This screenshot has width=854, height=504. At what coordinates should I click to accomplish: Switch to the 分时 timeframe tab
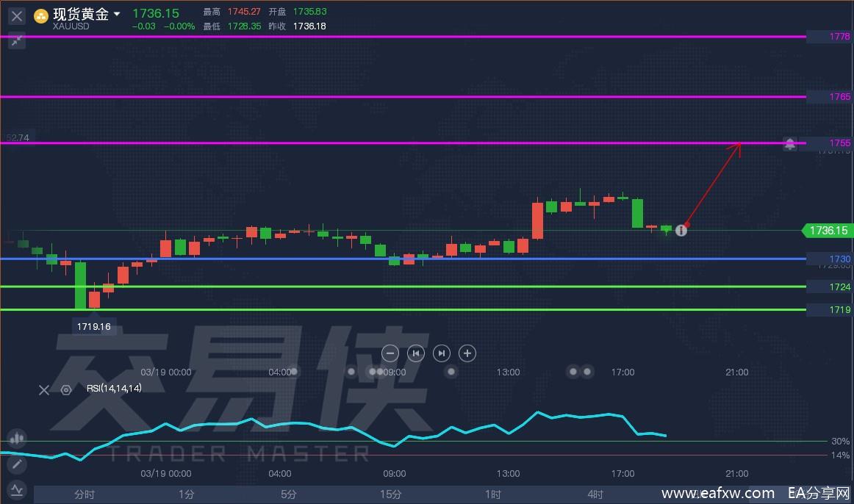coord(85,494)
